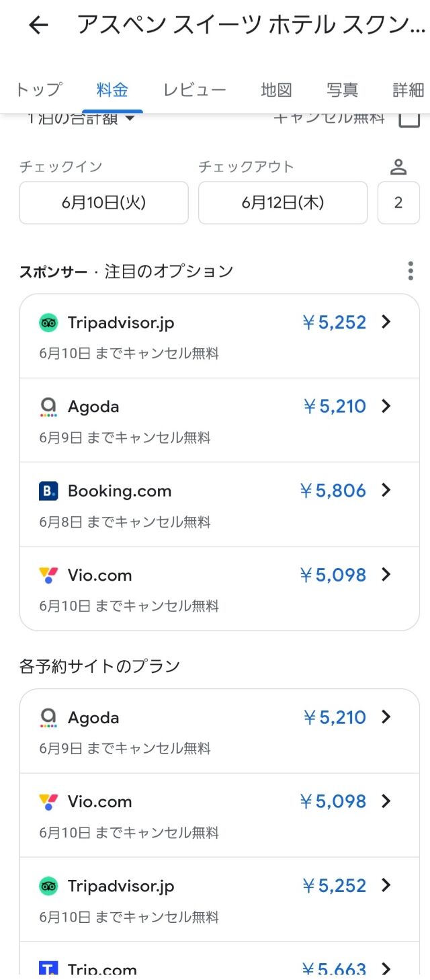Switch to the レビュー tab

[x=194, y=89]
